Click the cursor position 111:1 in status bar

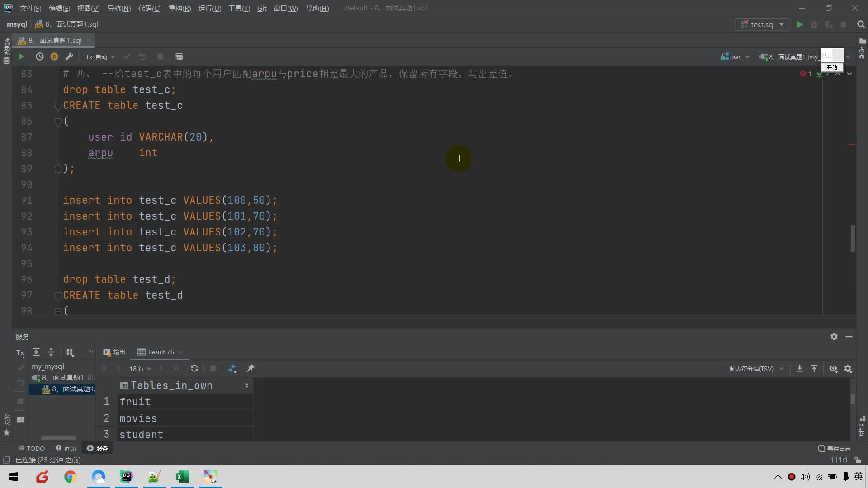point(839,460)
